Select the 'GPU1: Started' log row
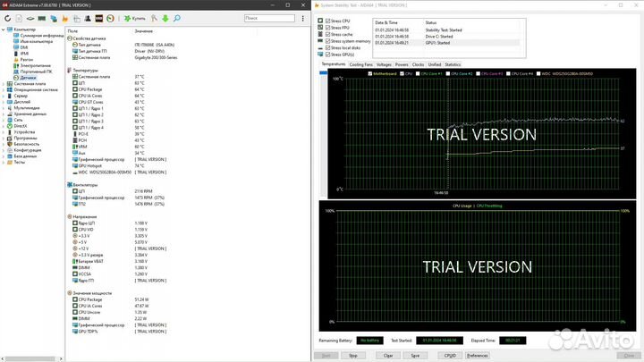Screen dimensions: 644x362 pos(447,43)
